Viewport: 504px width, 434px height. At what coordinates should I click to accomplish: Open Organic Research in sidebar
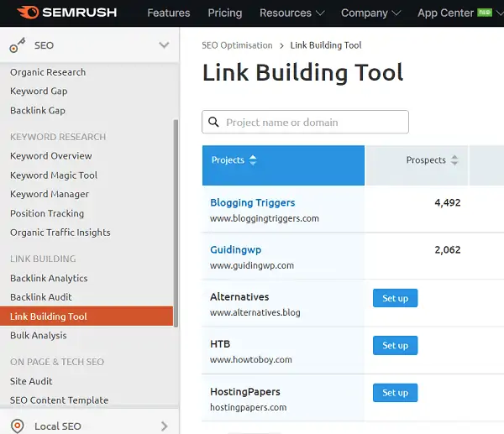coord(48,72)
